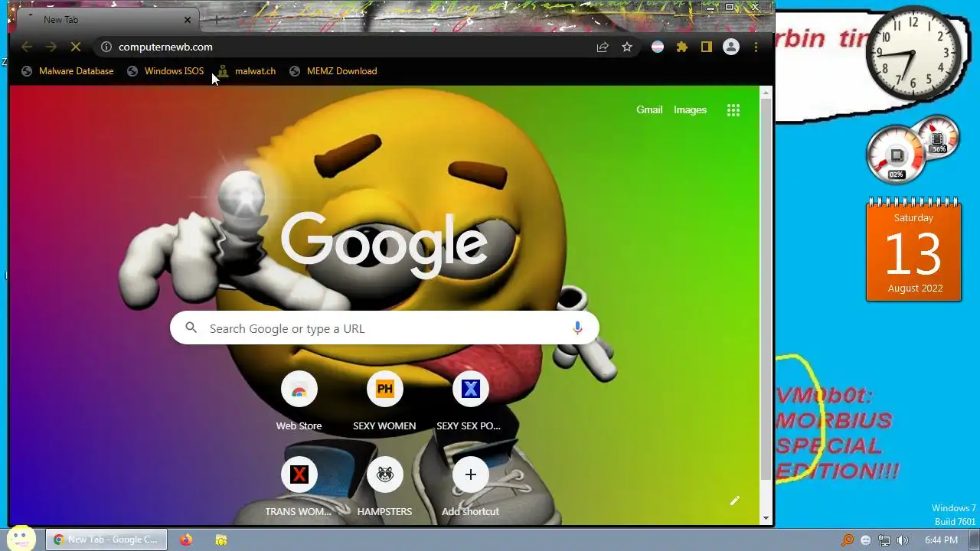Open the Google apps grid
This screenshot has width=980, height=551.
[733, 110]
